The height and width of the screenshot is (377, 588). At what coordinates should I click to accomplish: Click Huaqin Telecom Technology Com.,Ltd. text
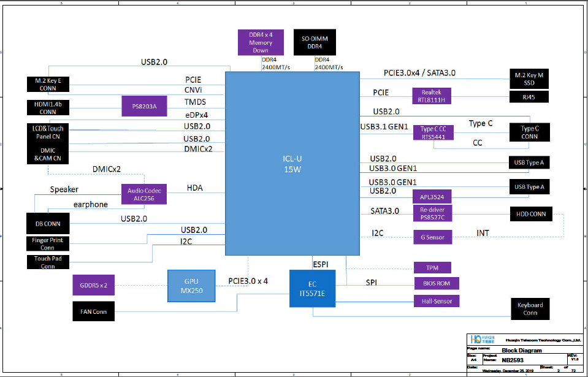[543, 340]
